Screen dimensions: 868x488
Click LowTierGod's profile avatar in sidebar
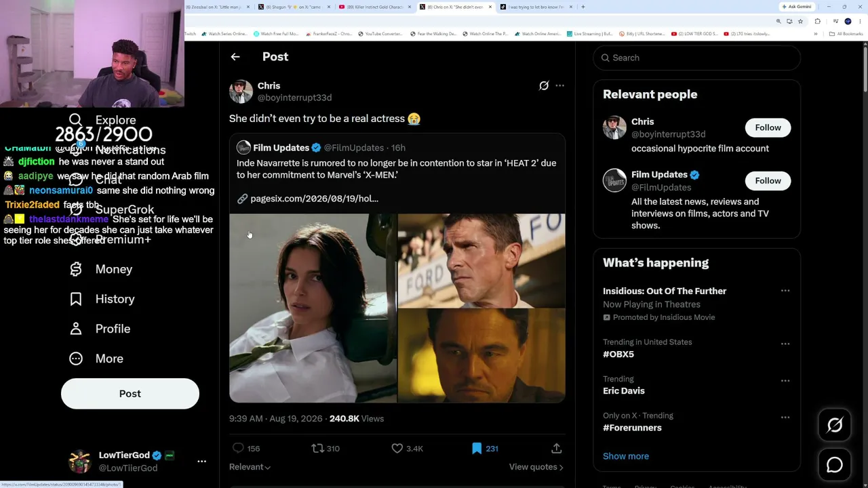tap(80, 462)
